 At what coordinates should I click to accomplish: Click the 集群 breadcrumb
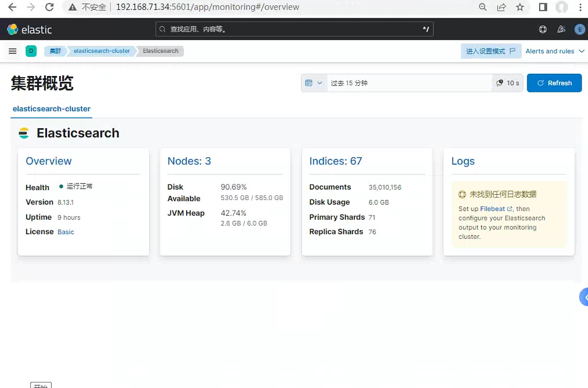[x=55, y=51]
